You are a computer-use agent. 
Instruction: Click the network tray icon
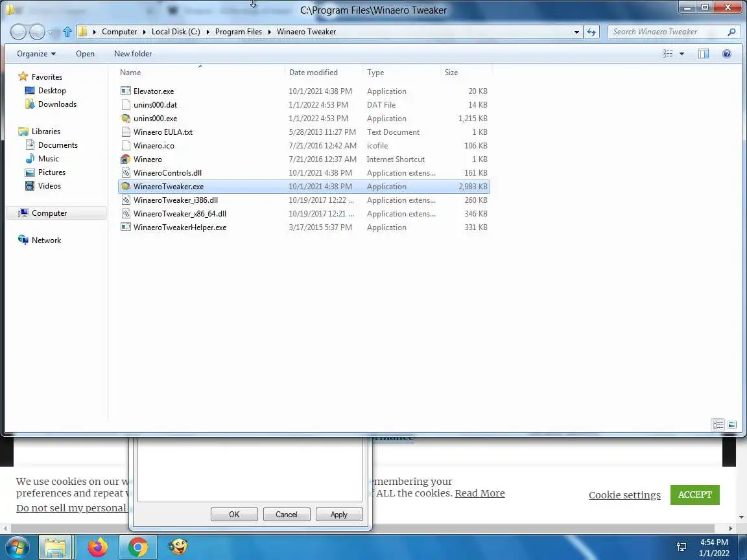pyautogui.click(x=682, y=547)
